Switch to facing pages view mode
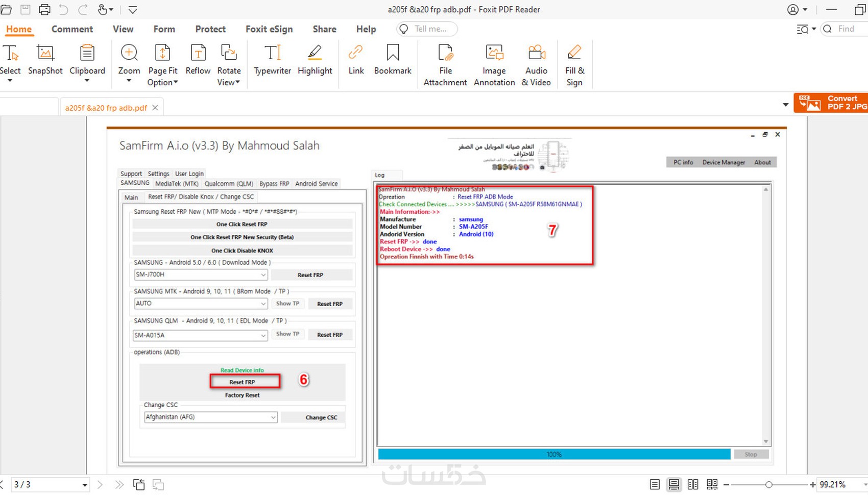Viewport: 868px width, 495px height. [x=693, y=485]
